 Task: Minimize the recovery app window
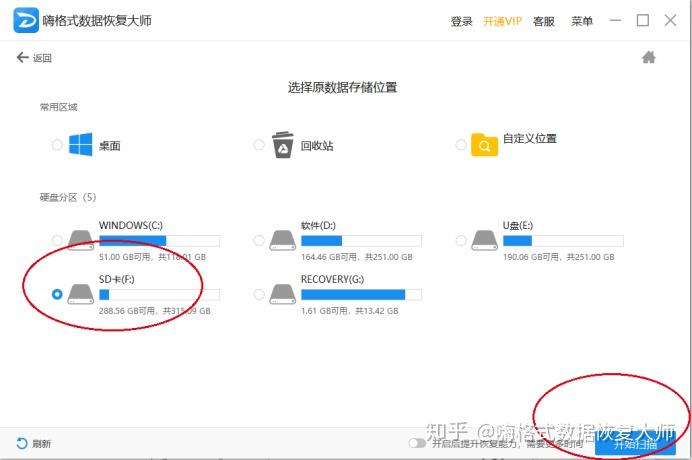tap(615, 20)
